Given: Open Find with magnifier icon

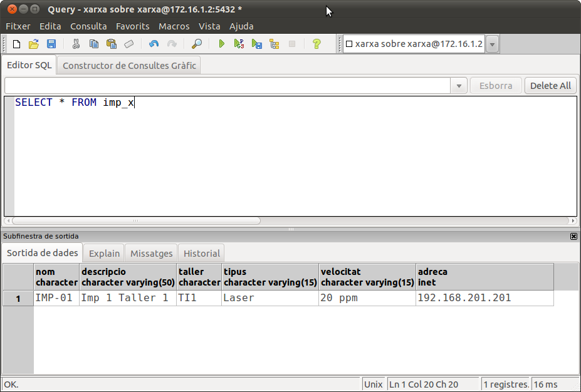Looking at the screenshot, I should [197, 44].
